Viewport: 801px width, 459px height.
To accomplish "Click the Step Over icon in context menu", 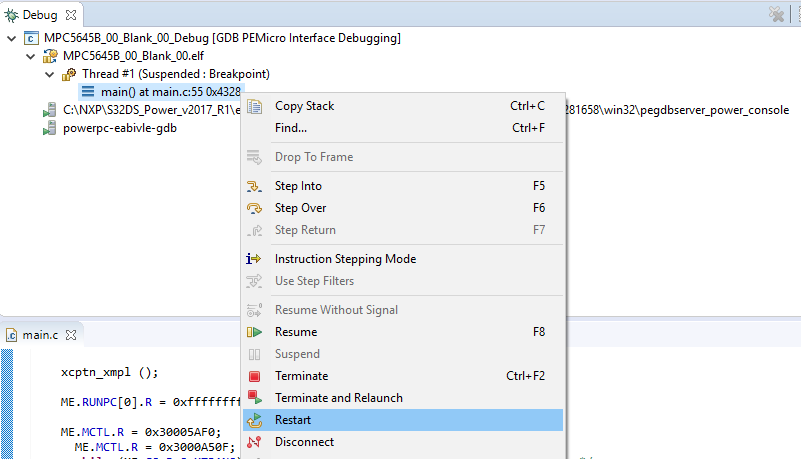I will [x=254, y=208].
